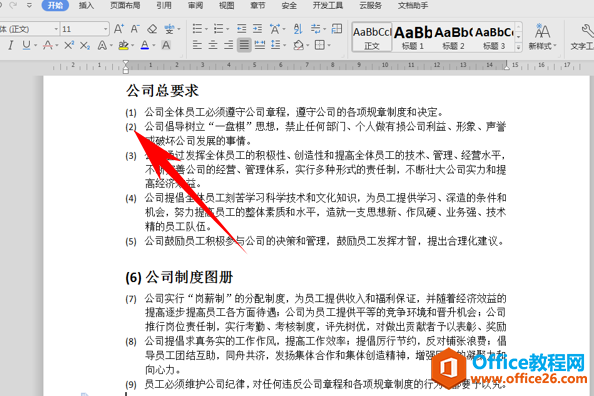The image size is (594, 396).
Task: Open the 云服务 tab
Action: click(x=371, y=5)
